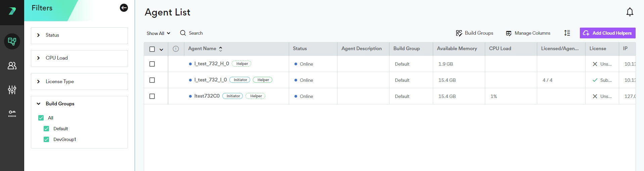Collapse the Filters panel with back arrow
This screenshot has height=171, width=644.
(124, 8)
